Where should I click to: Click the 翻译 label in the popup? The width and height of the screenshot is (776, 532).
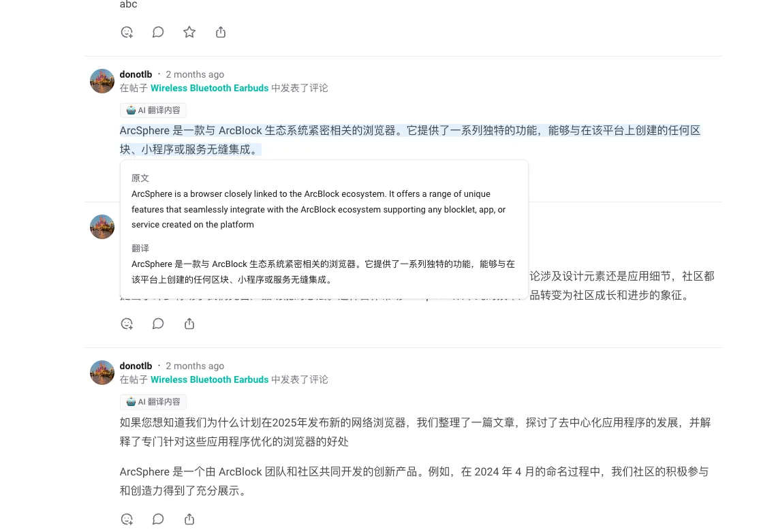(x=140, y=249)
